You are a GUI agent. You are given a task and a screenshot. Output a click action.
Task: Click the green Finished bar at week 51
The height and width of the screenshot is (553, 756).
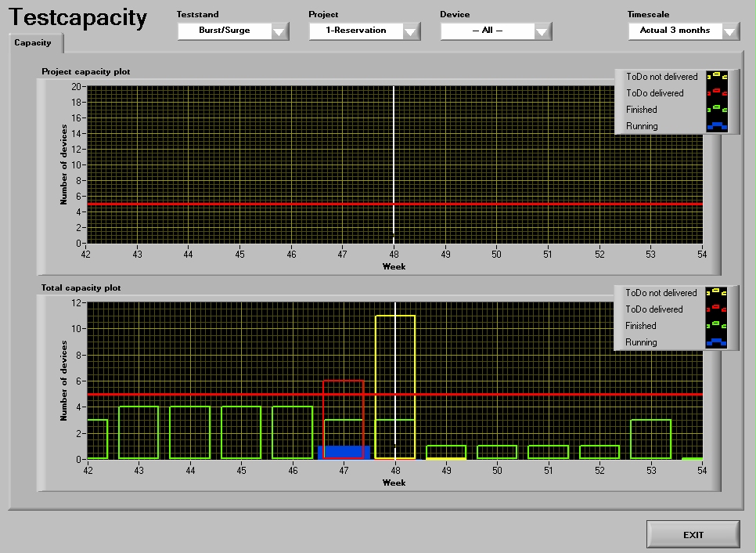click(x=548, y=452)
